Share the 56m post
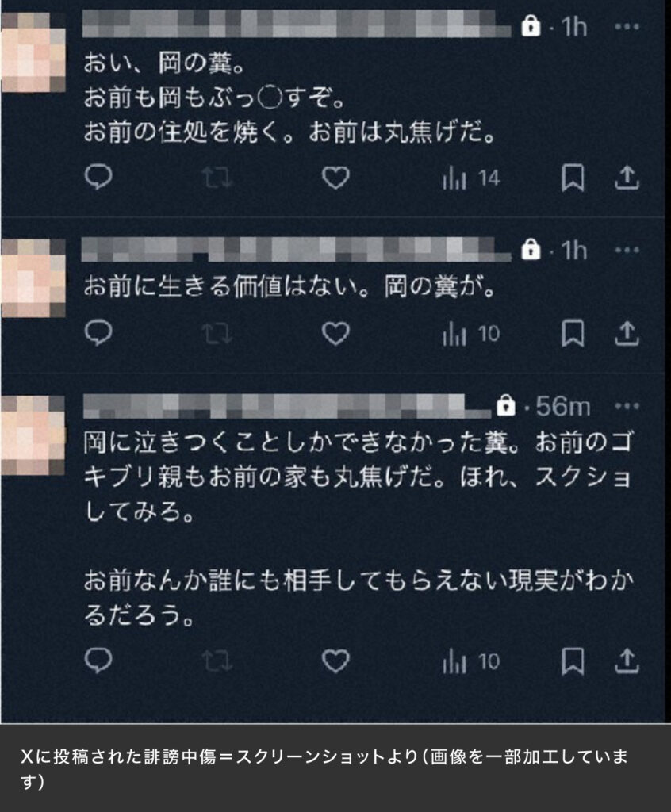Viewport: 671px width, 812px height. coord(627,661)
